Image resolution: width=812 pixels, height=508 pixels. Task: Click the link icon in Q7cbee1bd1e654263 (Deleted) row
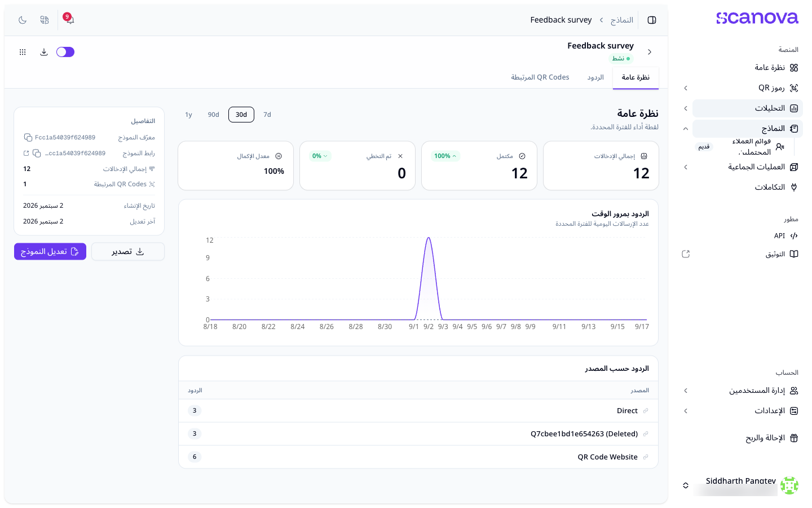(x=646, y=434)
